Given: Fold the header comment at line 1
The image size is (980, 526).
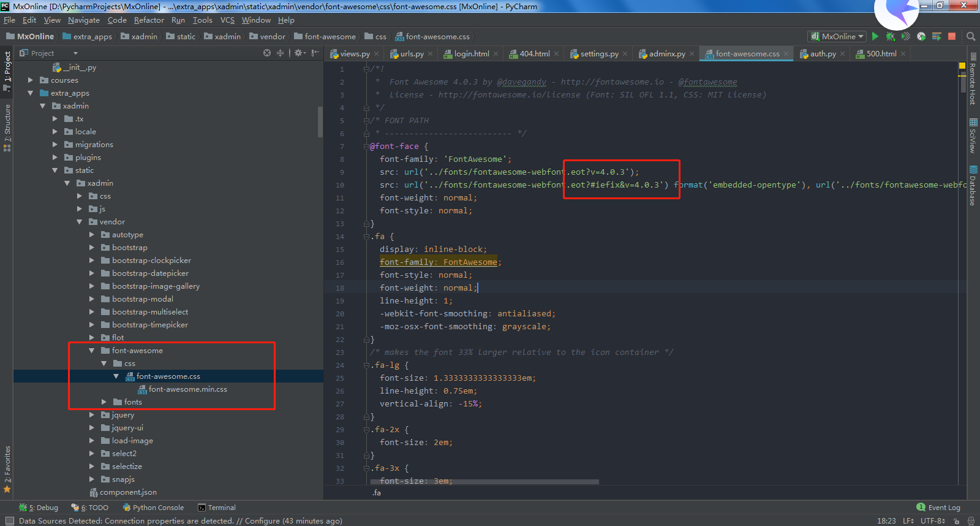Looking at the screenshot, I should pyautogui.click(x=366, y=69).
